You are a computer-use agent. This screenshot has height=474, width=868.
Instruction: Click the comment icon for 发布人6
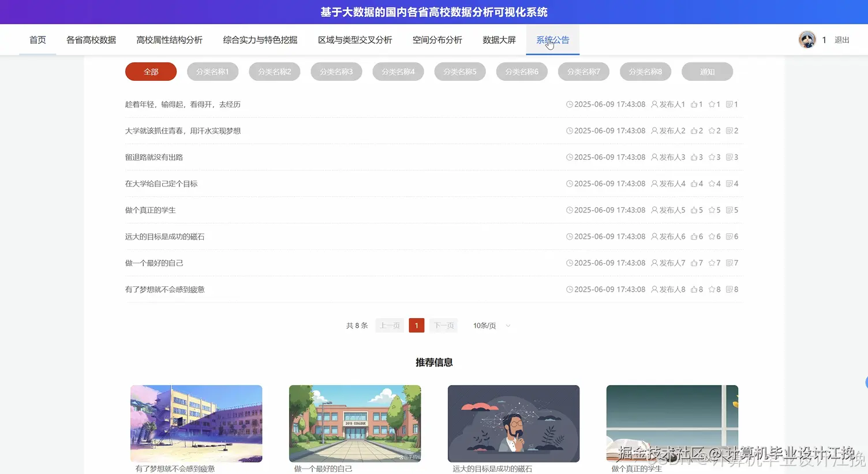(729, 237)
